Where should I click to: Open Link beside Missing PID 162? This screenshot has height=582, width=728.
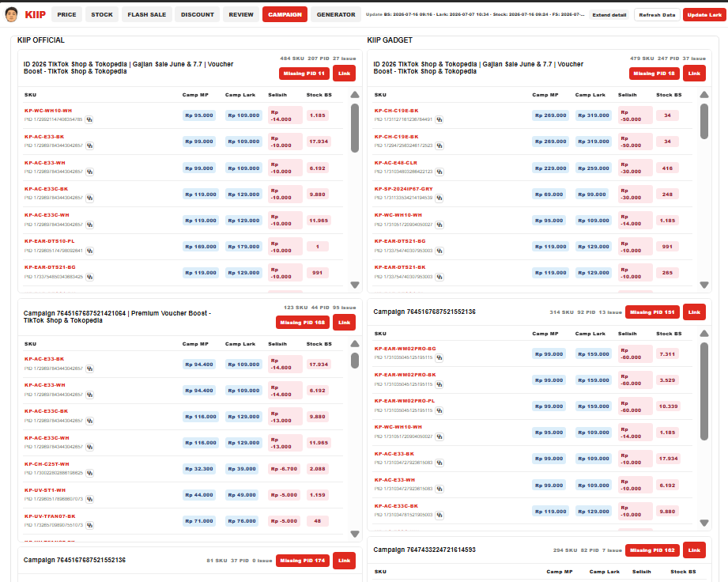pyautogui.click(x=694, y=550)
